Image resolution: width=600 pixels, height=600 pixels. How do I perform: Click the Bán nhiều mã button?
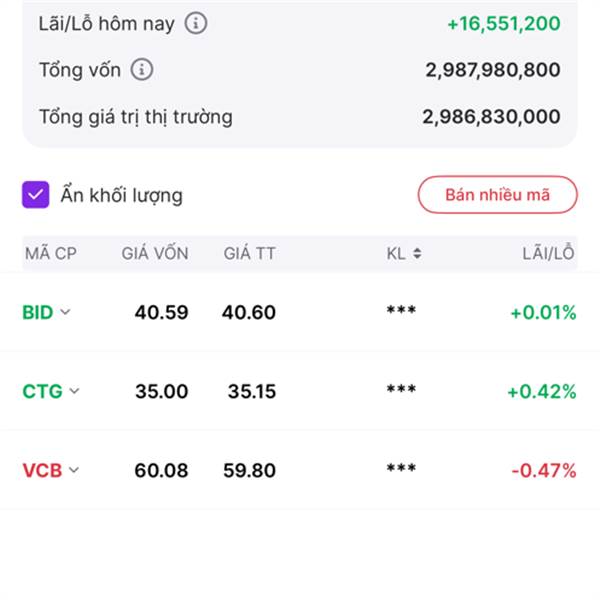(497, 195)
